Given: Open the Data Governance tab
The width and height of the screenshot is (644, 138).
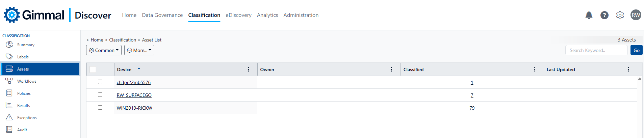Looking at the screenshot, I should pos(162,15).
